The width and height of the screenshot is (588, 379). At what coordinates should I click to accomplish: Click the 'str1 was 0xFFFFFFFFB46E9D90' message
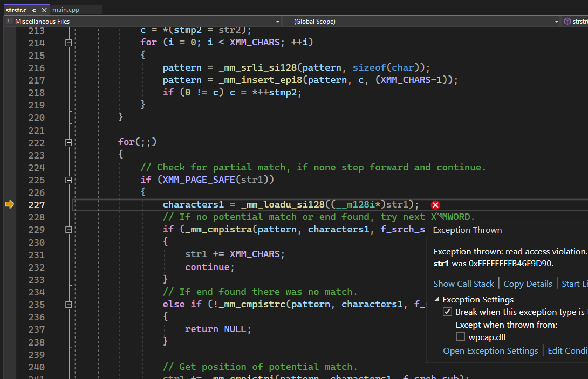click(493, 263)
